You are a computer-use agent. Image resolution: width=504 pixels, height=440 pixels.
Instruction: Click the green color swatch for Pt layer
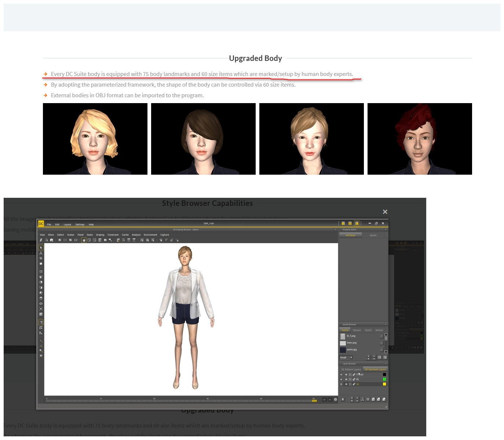point(384,379)
